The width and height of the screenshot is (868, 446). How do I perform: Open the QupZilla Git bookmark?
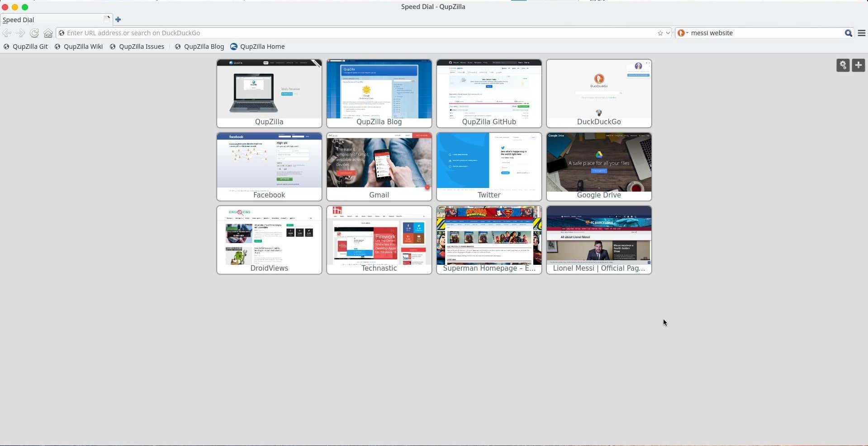(26, 47)
